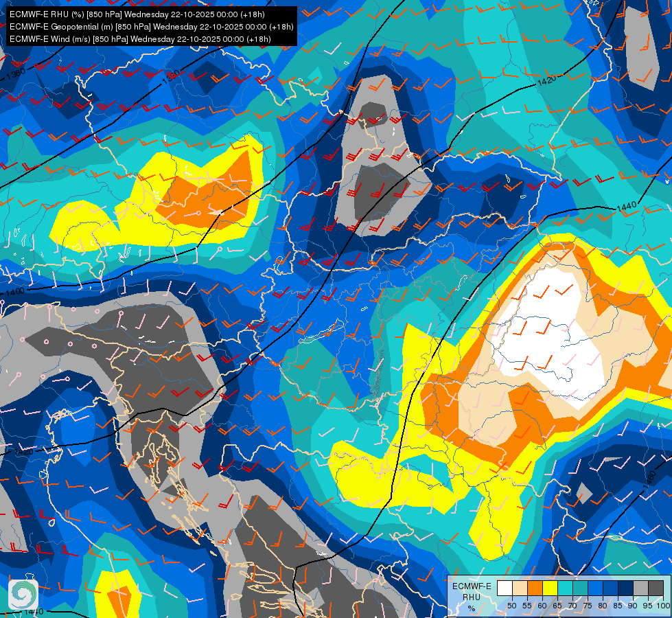This screenshot has height=618, width=672.
Task: Click the beige 50–55 legend swatch
Action: pos(520,588)
